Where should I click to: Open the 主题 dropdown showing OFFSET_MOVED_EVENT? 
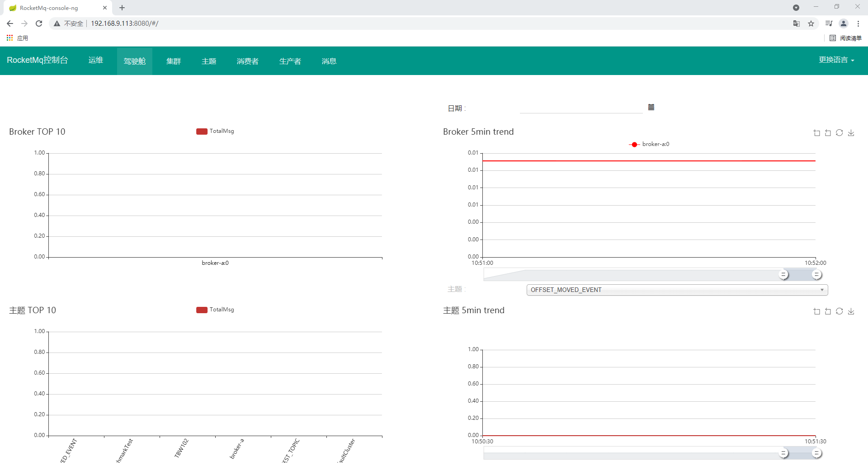click(x=677, y=290)
